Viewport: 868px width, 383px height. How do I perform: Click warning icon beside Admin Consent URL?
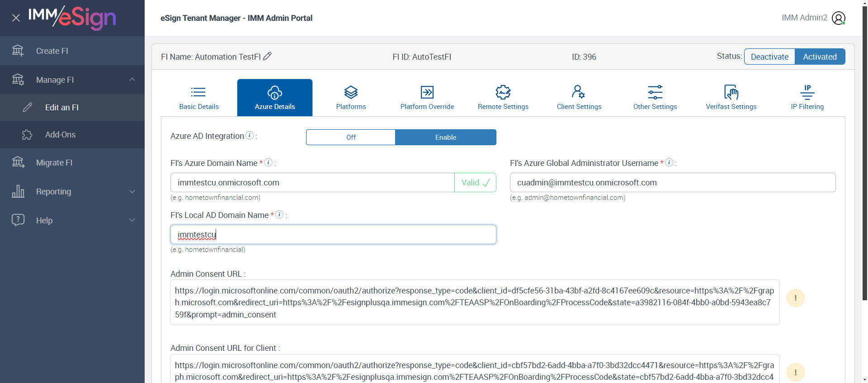point(796,298)
